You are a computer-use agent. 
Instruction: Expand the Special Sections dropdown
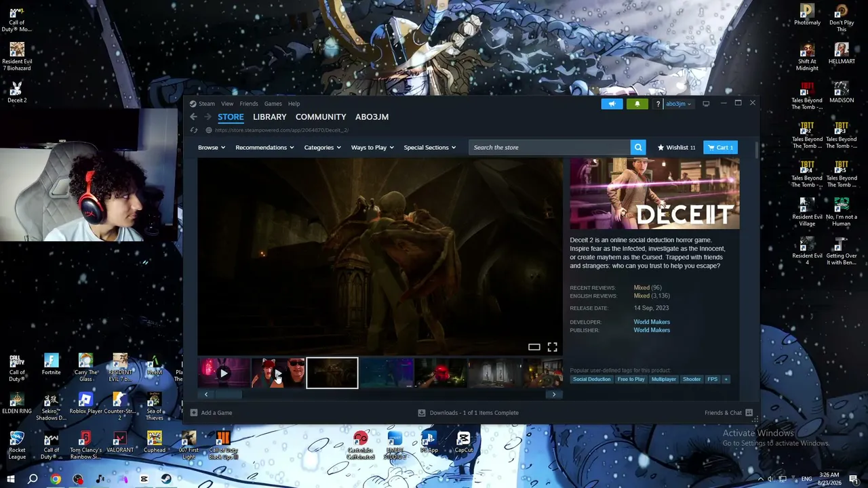click(x=430, y=147)
